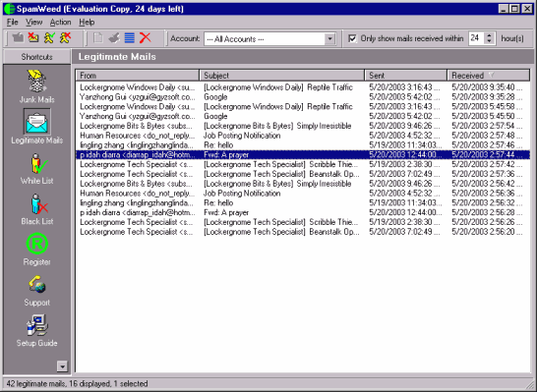Select the Job Posting Notification mail received 2:56:36
This screenshot has height=392, width=537.
[x=303, y=194]
